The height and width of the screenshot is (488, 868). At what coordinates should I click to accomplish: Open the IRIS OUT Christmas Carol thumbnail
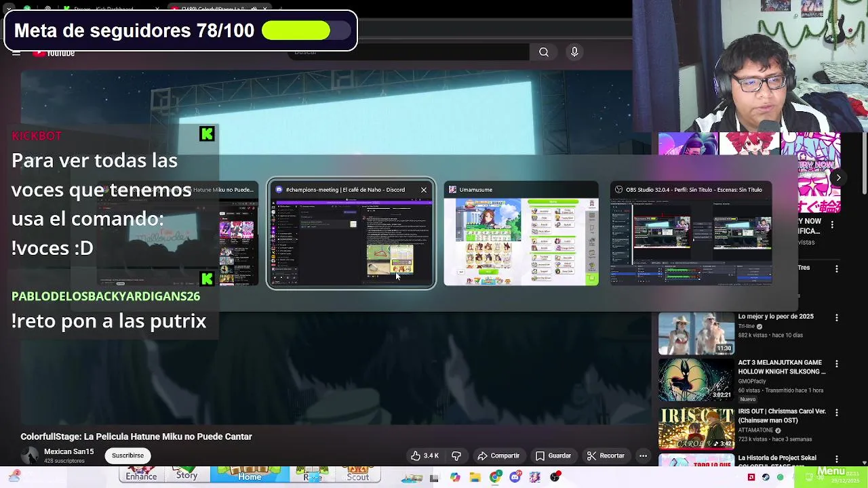(696, 428)
